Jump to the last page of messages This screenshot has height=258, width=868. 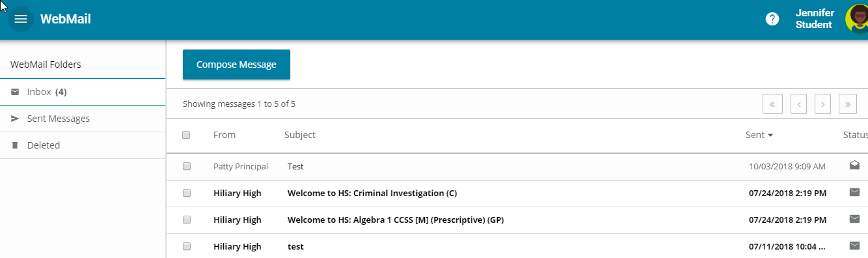[848, 104]
